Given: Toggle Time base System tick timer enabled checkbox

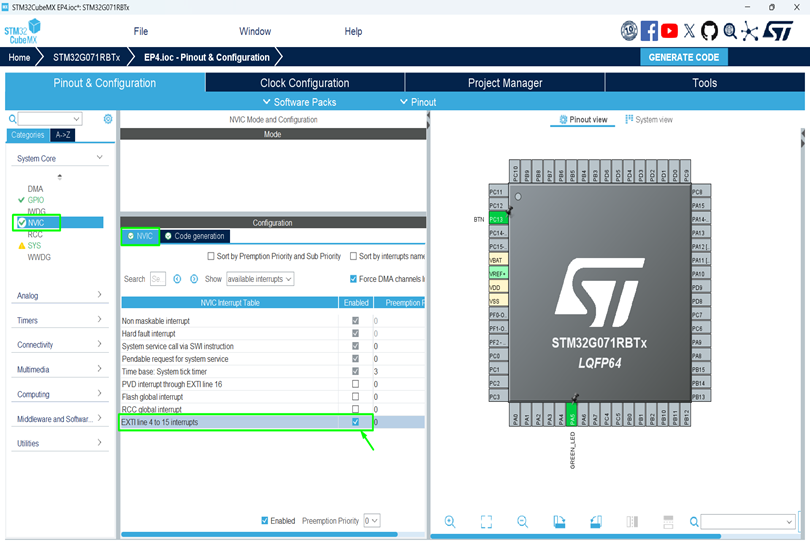Looking at the screenshot, I should coord(355,371).
